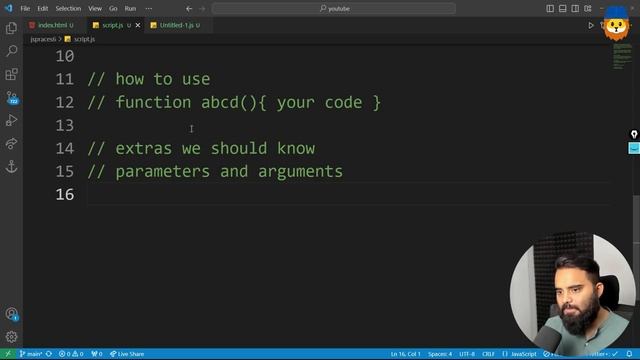The width and height of the screenshot is (640, 360).
Task: Close the script.js tab
Action: [x=138, y=25]
